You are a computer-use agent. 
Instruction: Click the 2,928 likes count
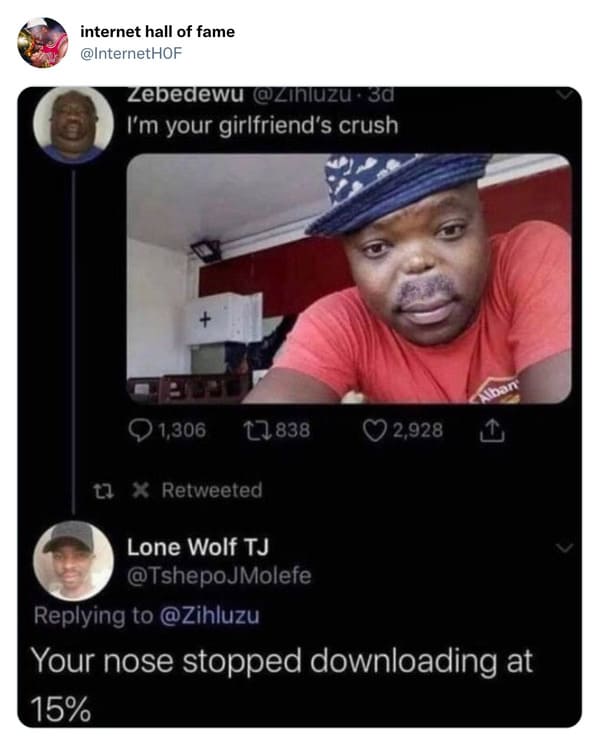point(418,431)
